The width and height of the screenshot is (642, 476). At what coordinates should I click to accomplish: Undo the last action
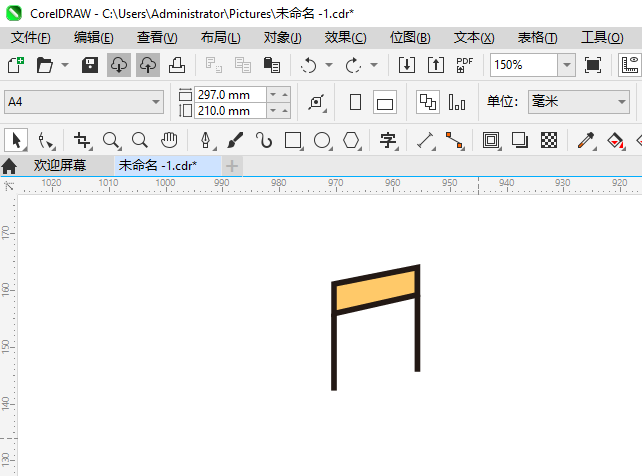[308, 65]
